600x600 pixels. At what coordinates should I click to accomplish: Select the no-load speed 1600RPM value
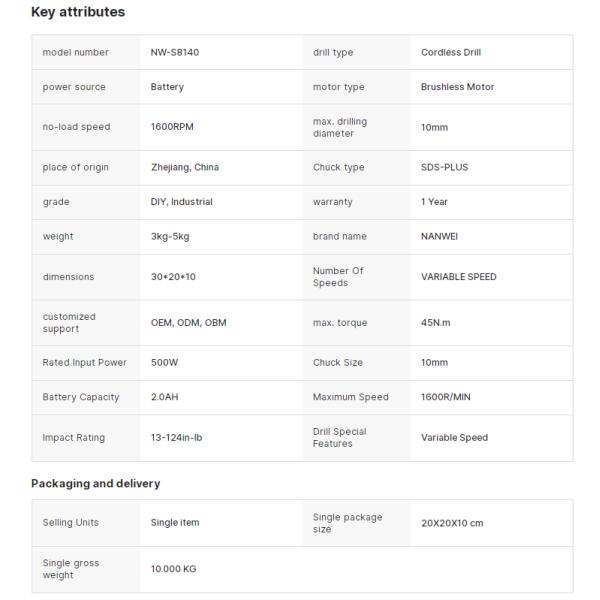[173, 127]
